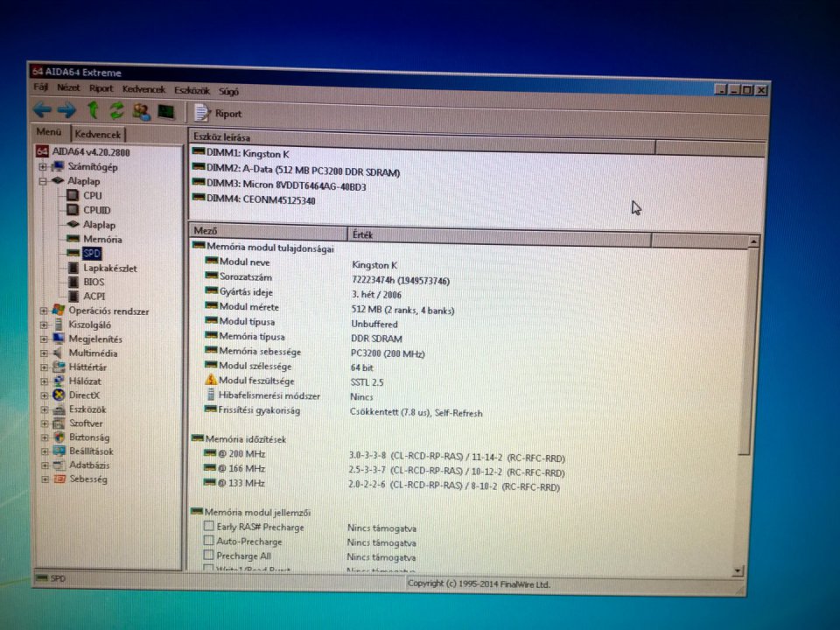Click the green monitor toolbar icon
This screenshot has width=840, height=630.
(x=166, y=112)
